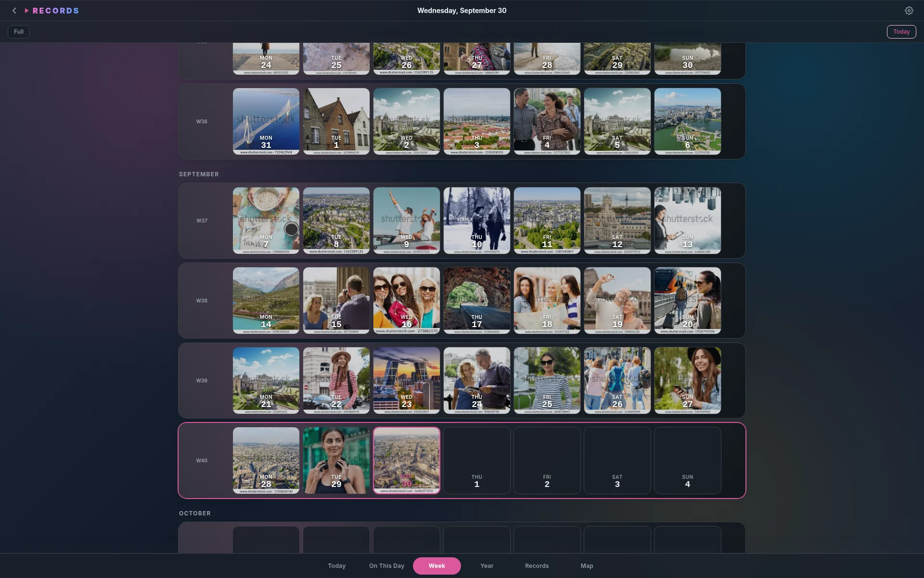Screen dimensions: 924x578
Task: Open the Sat 26 crowd walking photo
Action: click(617, 381)
